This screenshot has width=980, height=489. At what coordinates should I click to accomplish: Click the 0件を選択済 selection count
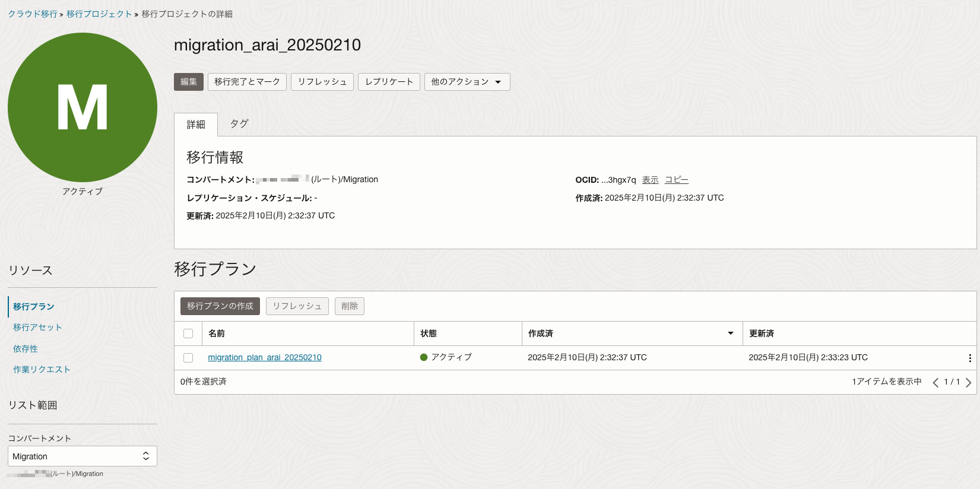(204, 382)
